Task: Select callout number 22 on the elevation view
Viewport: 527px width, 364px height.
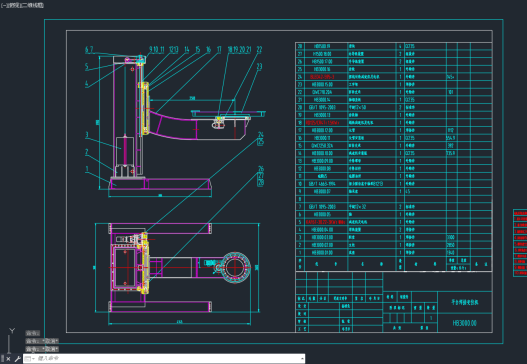Action: click(259, 49)
